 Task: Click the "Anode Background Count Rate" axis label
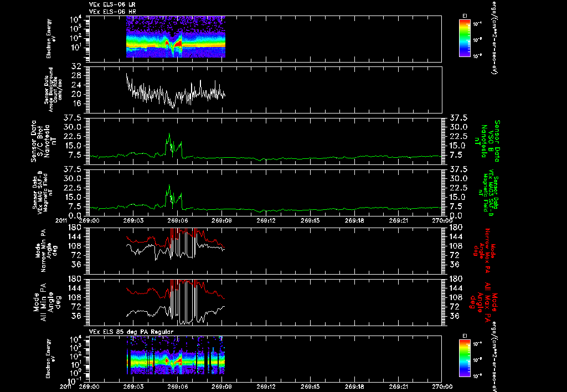pos(53,90)
